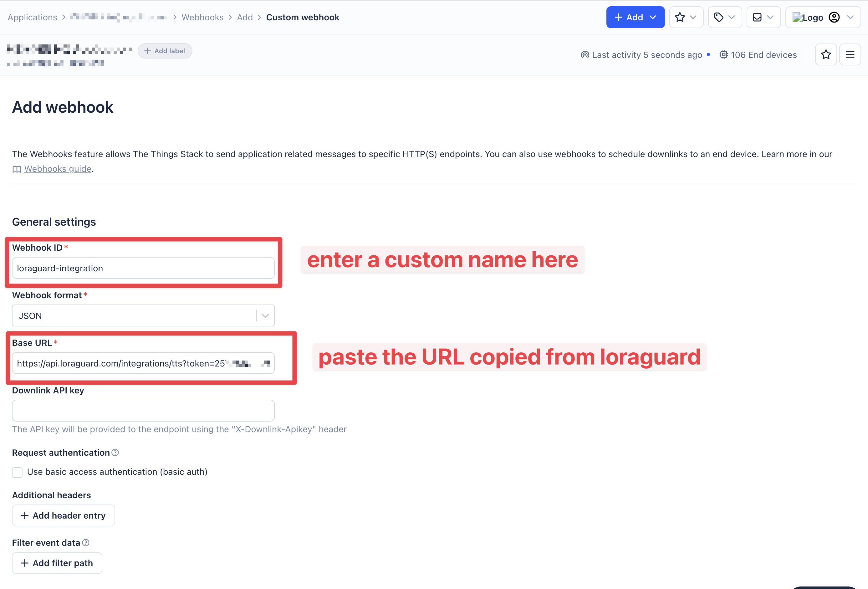
Task: Open the Webhooks guide link
Action: coord(58,169)
